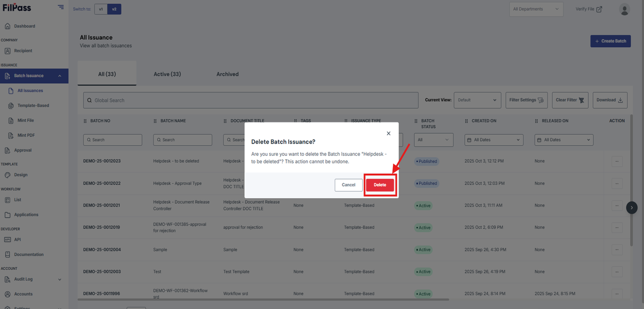Open action menu for DEMO-25-0012004 row
This screenshot has width=644, height=309.
point(617,249)
